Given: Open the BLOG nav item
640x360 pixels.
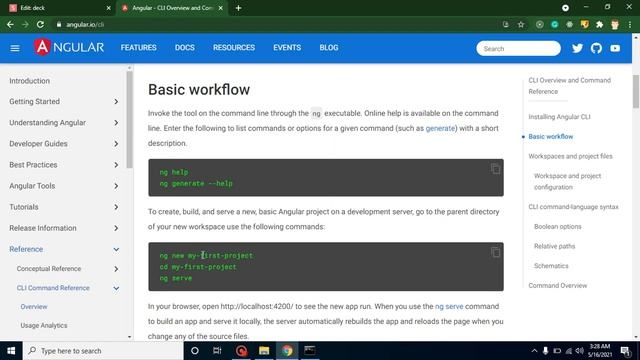Looking at the screenshot, I should 329,48.
